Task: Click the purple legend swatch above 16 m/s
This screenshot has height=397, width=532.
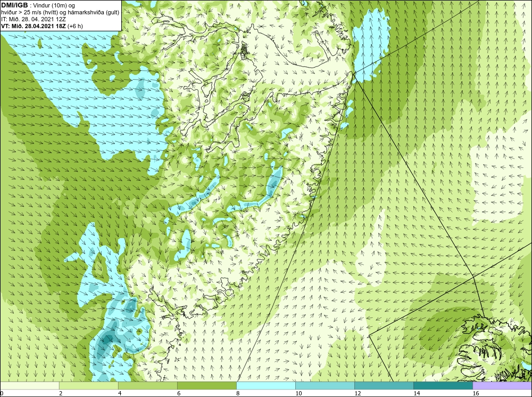Action: tap(502, 385)
